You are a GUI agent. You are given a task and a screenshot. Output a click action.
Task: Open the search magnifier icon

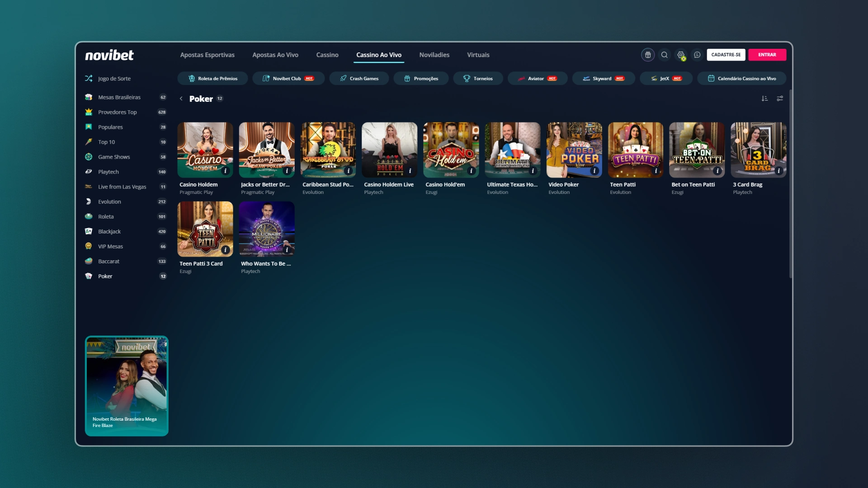pos(664,55)
